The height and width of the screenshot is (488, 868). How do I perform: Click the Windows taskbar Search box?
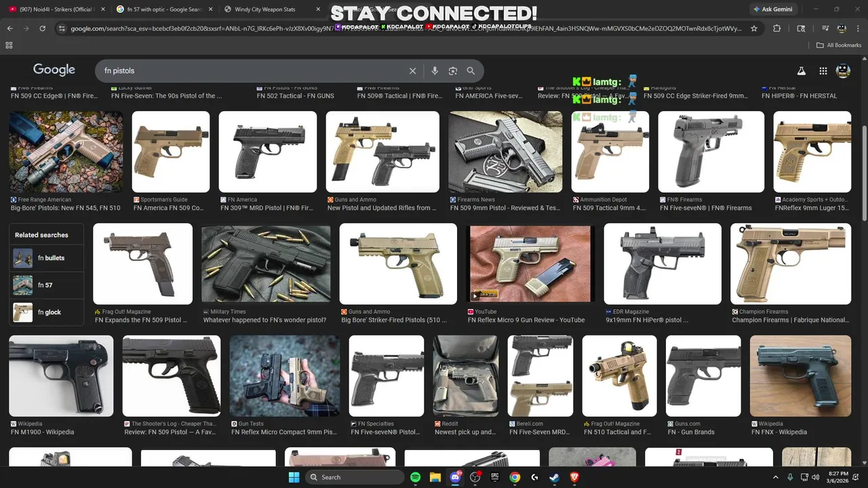354,477
